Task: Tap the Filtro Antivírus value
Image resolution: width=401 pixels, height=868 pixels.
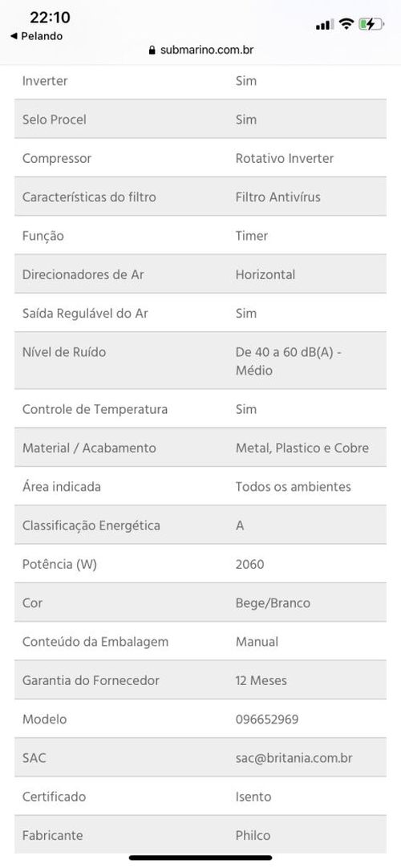Action: (x=277, y=197)
